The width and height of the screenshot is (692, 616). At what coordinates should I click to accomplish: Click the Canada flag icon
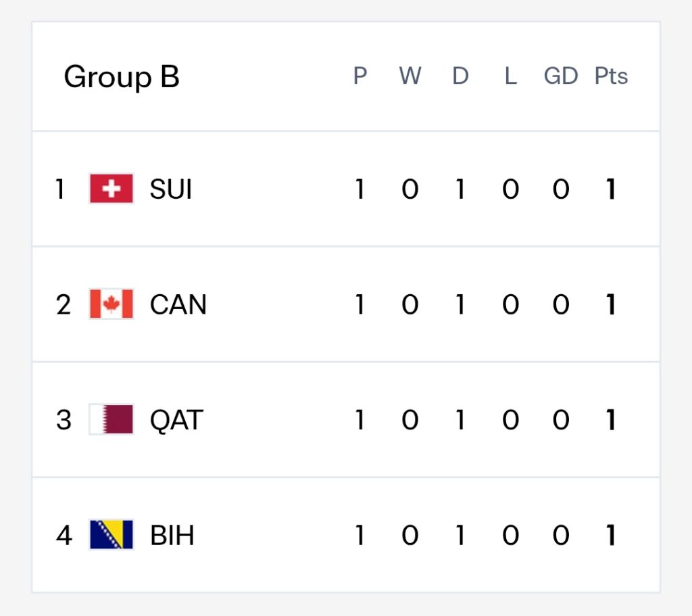click(112, 304)
